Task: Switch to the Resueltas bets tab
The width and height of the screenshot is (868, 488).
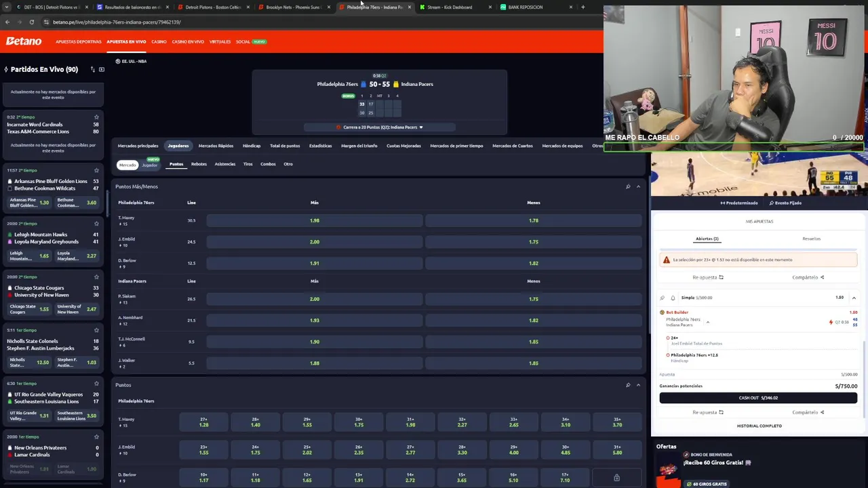Action: 811,239
